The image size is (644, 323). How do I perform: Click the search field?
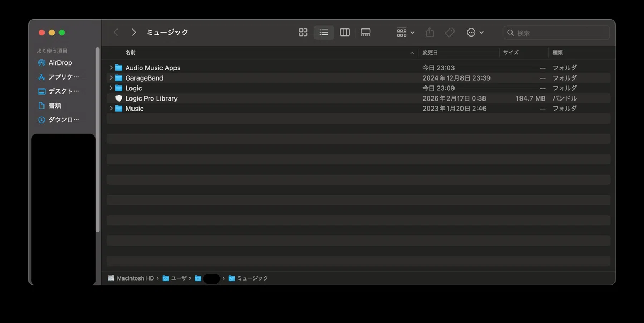557,33
